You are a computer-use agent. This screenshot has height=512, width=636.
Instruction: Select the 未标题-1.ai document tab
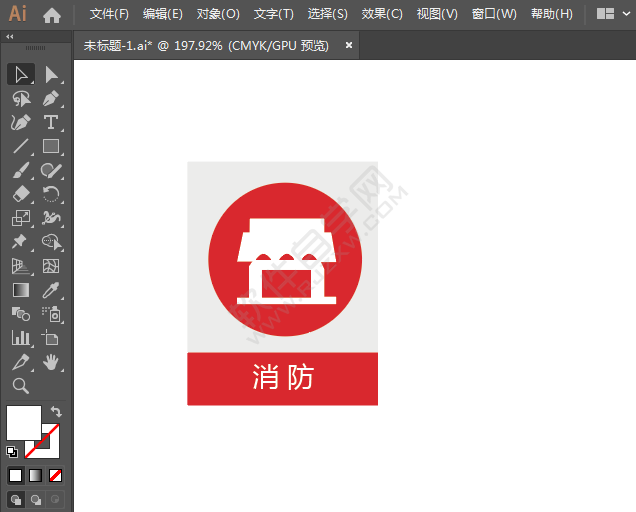click(x=206, y=45)
